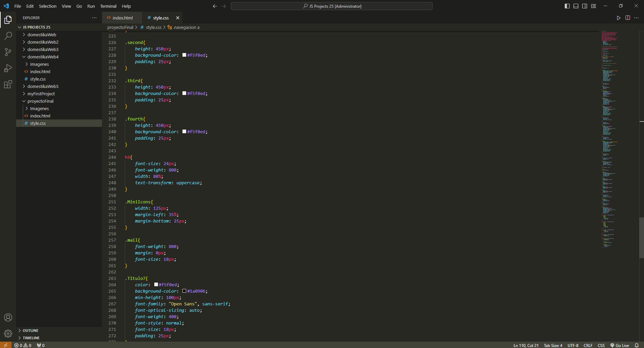The width and height of the screenshot is (644, 348).
Task: Change UTF-8 file encoding
Action: click(x=573, y=345)
